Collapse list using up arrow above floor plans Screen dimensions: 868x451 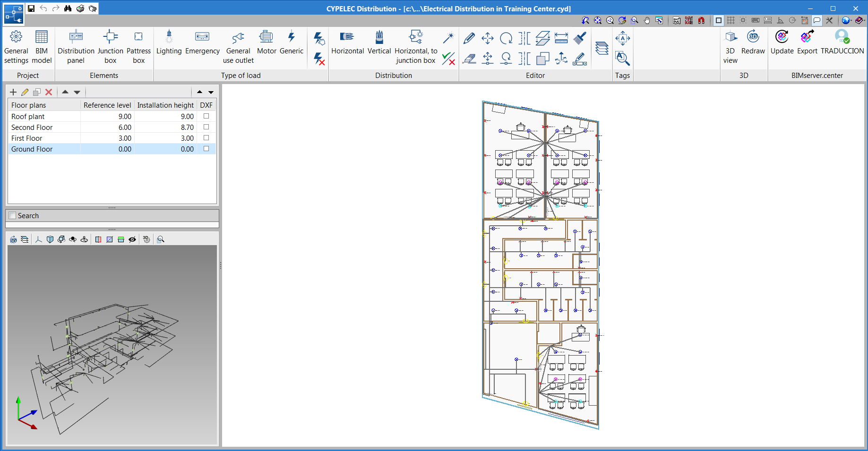(199, 92)
